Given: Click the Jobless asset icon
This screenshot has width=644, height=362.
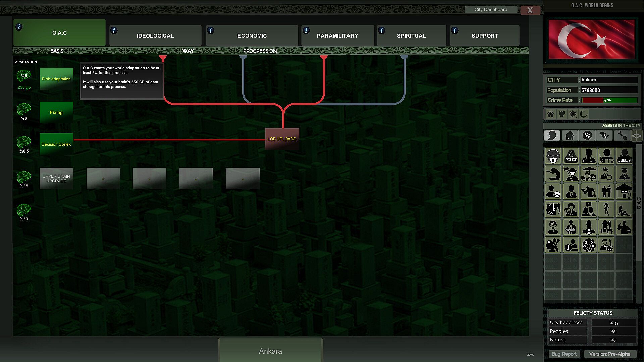Looking at the screenshot, I should point(624,156).
